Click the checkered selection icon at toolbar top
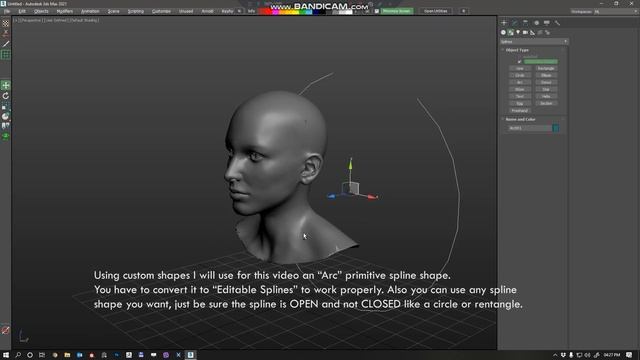The width and height of the screenshot is (640, 360). (x=6, y=24)
